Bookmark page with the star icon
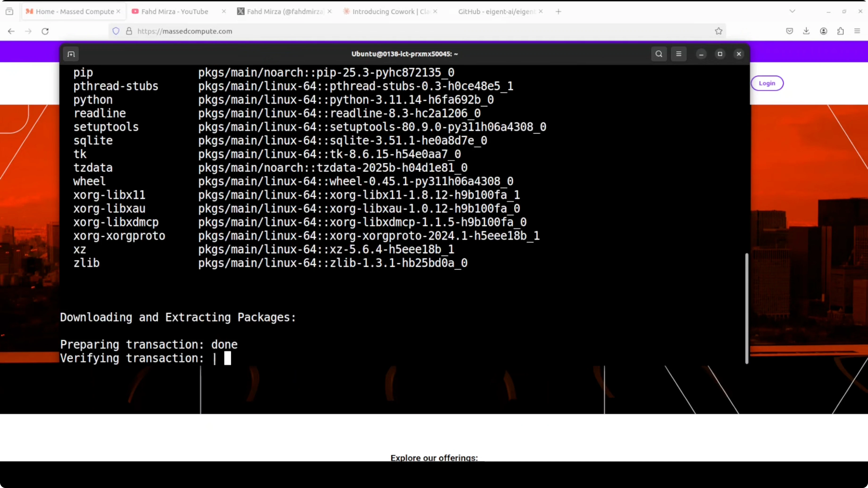The width and height of the screenshot is (868, 488). point(718,31)
